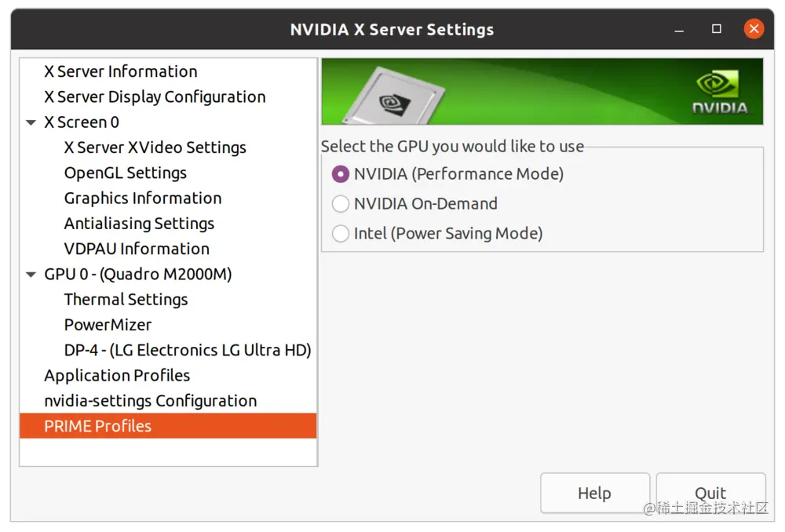
Task: Click the Quit button
Action: (x=711, y=493)
